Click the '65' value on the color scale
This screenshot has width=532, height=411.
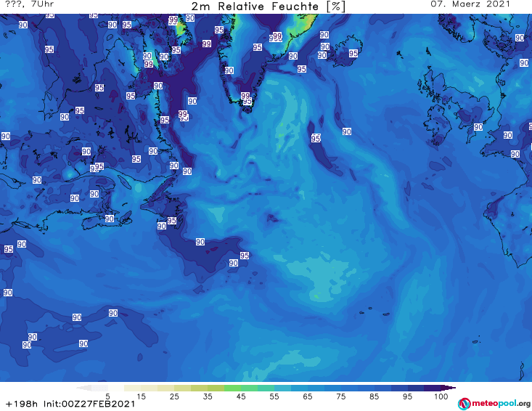click(308, 396)
